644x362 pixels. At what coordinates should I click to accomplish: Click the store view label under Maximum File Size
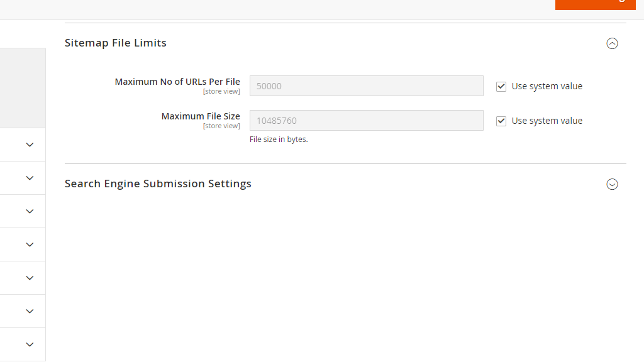tap(221, 125)
